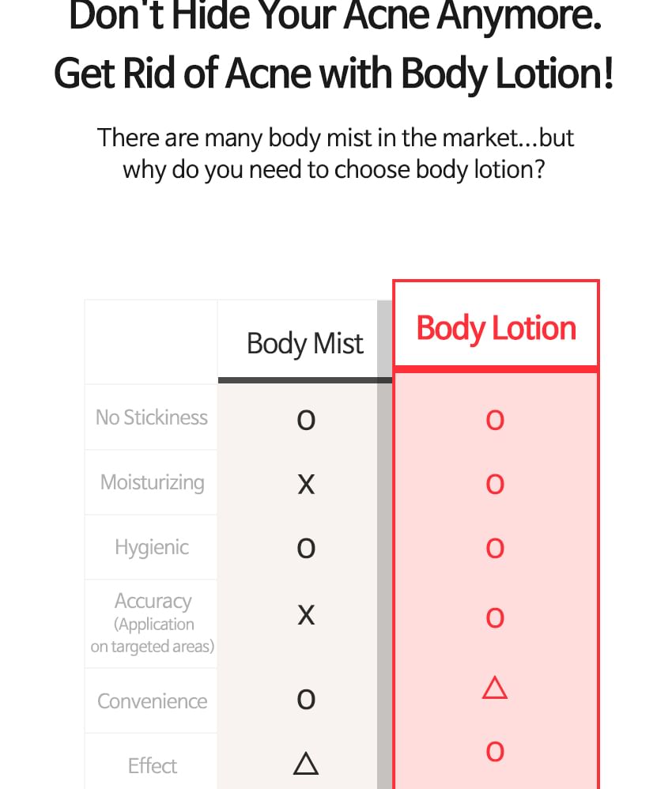Click the Body Lotion No Stickiness red circle
The width and height of the screenshot is (672, 789).
(x=495, y=419)
